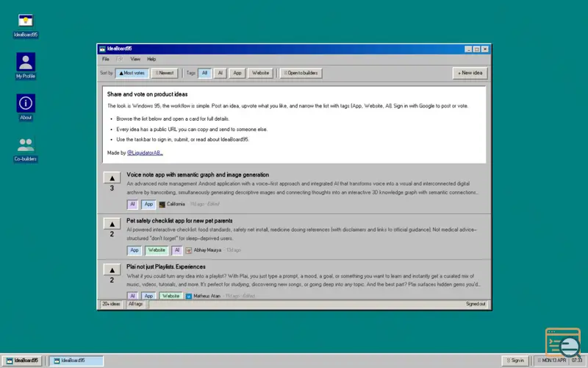Click the Signed out status text
The width and height of the screenshot is (588, 368).
(x=476, y=304)
